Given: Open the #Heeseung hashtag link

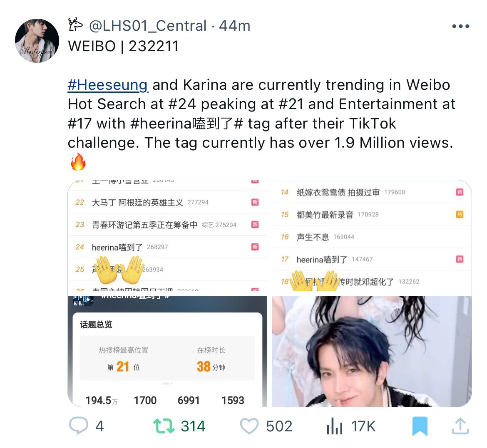Looking at the screenshot, I should [x=108, y=85].
